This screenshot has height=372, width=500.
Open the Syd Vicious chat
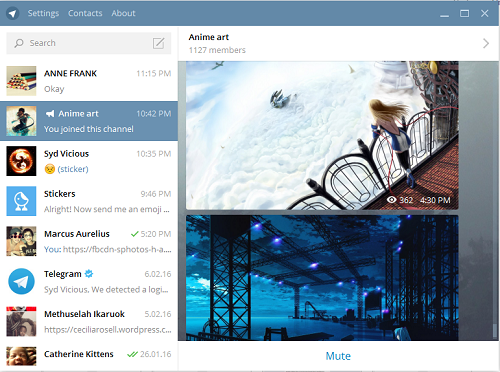pyautogui.click(x=89, y=161)
